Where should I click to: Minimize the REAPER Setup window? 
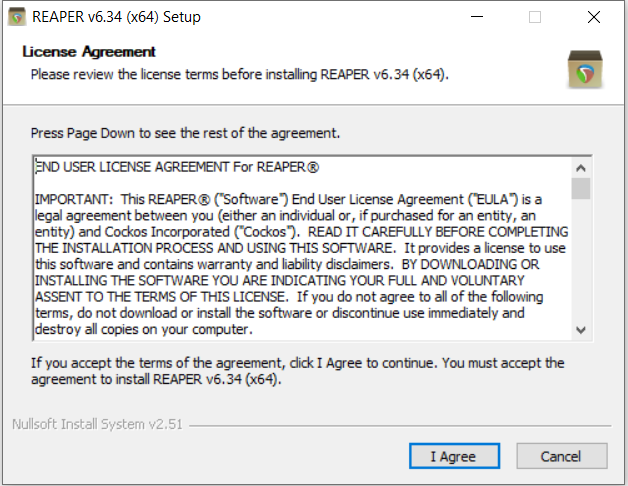477,17
